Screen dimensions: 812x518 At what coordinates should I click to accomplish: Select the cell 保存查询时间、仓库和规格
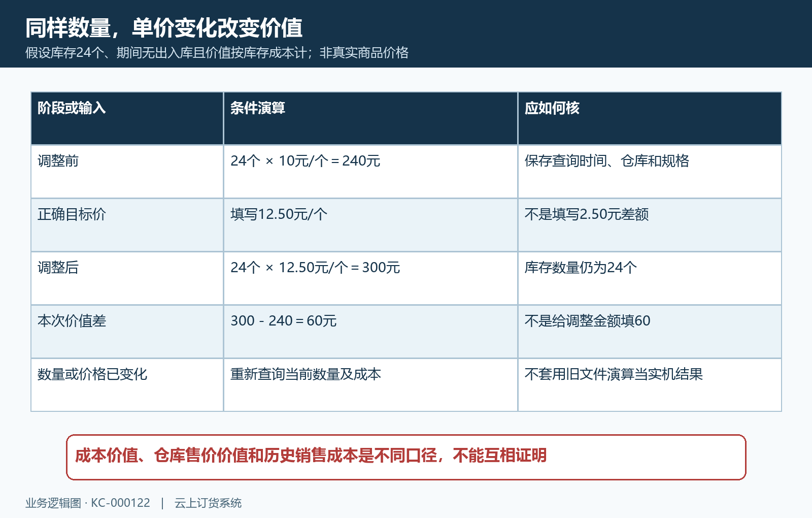point(650,172)
